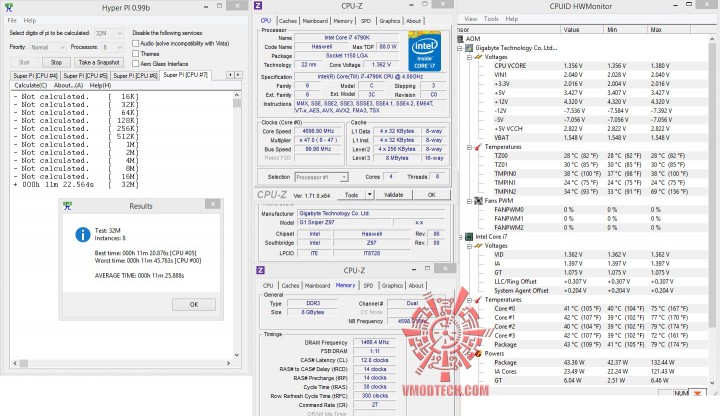Click the Super PI vertical scrollbar thumb
The height and width of the screenshot is (416, 720).
coord(237,103)
